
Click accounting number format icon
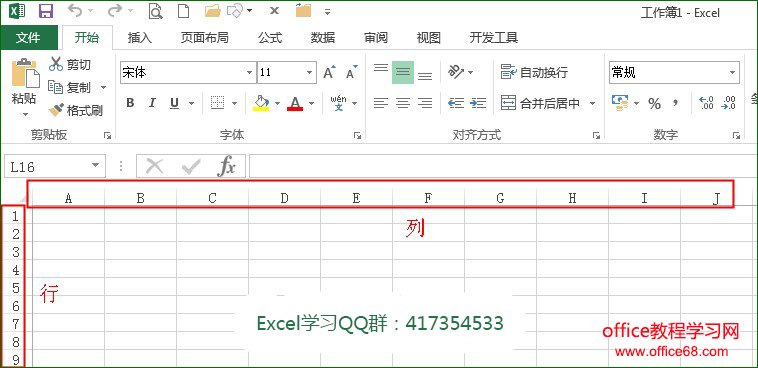(x=620, y=103)
